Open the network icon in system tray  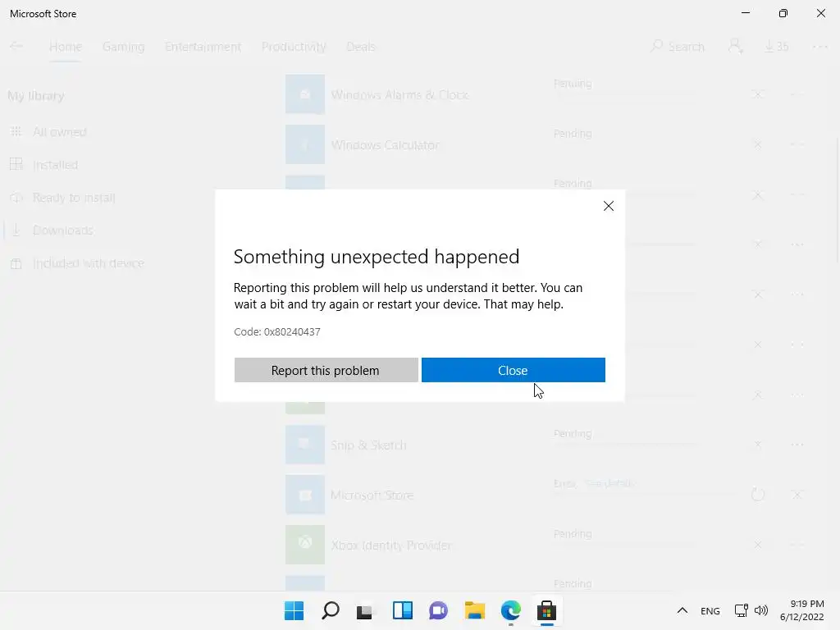click(741, 610)
